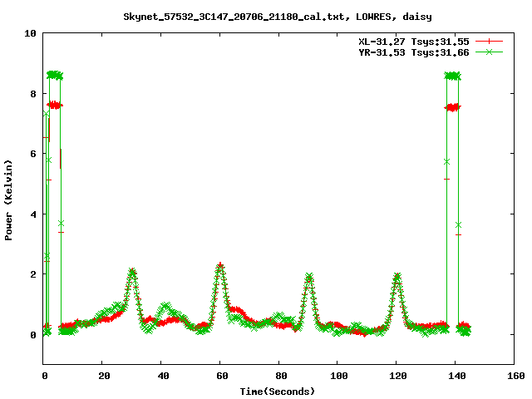
Task: Click the x-axis tick label 40
Action: (x=163, y=376)
